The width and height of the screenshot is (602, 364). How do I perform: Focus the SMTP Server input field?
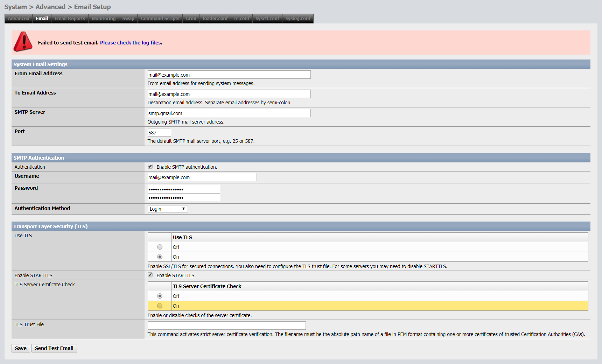click(x=229, y=113)
